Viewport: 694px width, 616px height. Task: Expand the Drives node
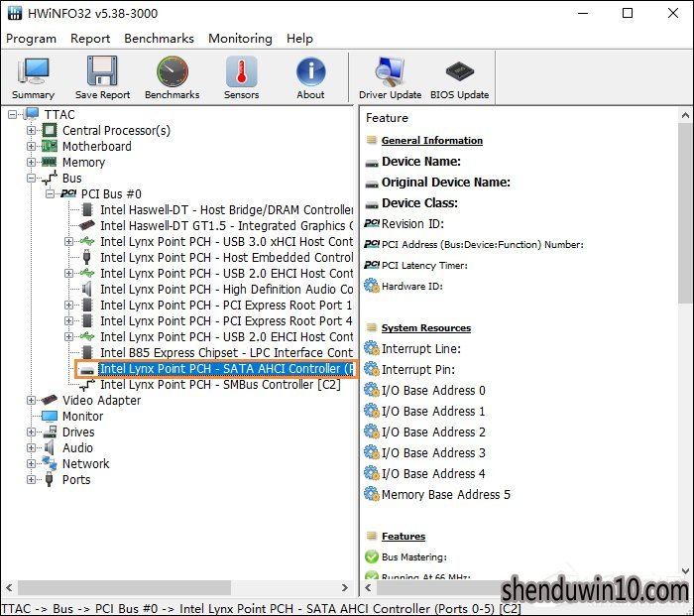(31, 432)
